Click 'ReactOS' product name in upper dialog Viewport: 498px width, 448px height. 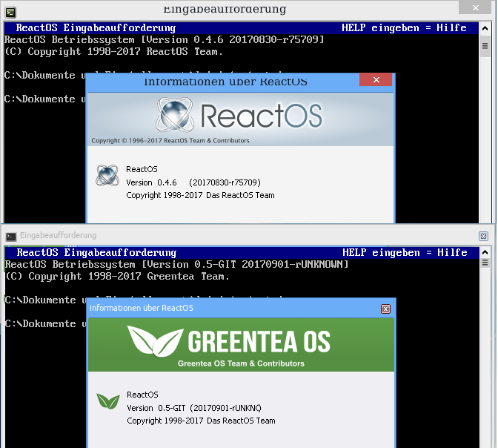142,169
